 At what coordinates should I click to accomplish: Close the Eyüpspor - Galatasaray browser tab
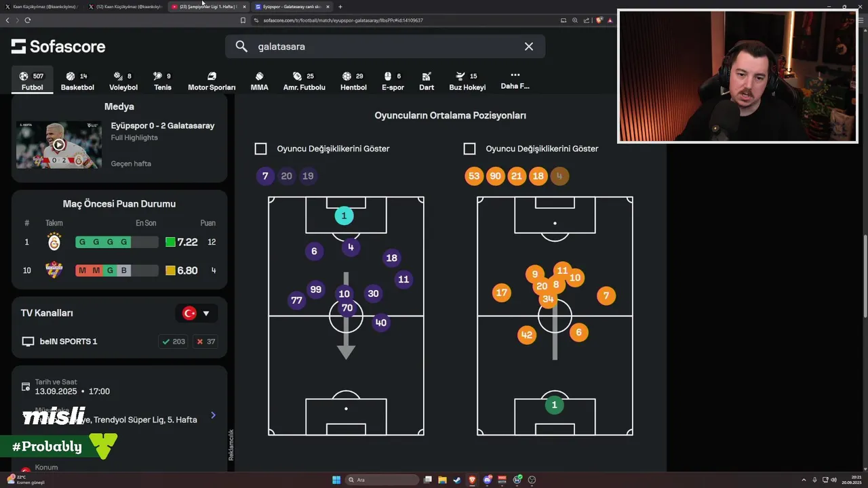tap(328, 7)
